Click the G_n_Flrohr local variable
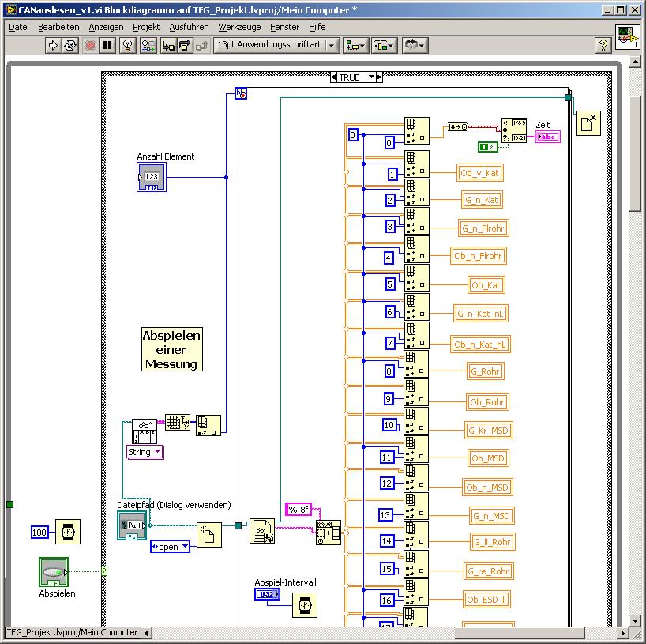646x644 pixels. click(483, 228)
